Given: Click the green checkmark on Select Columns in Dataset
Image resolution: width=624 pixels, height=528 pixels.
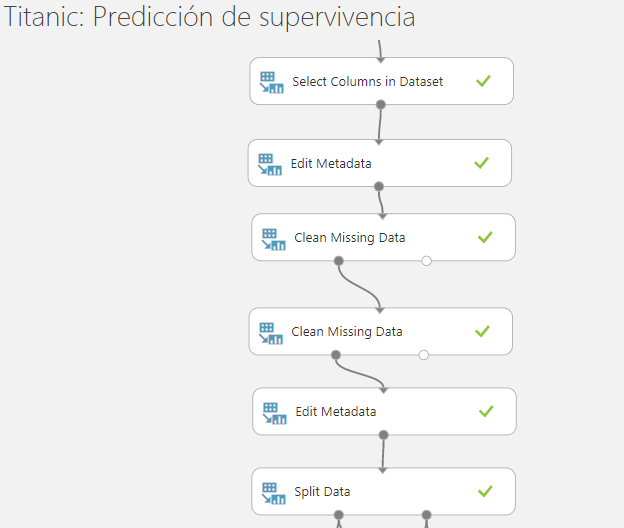Looking at the screenshot, I should coord(483,81).
